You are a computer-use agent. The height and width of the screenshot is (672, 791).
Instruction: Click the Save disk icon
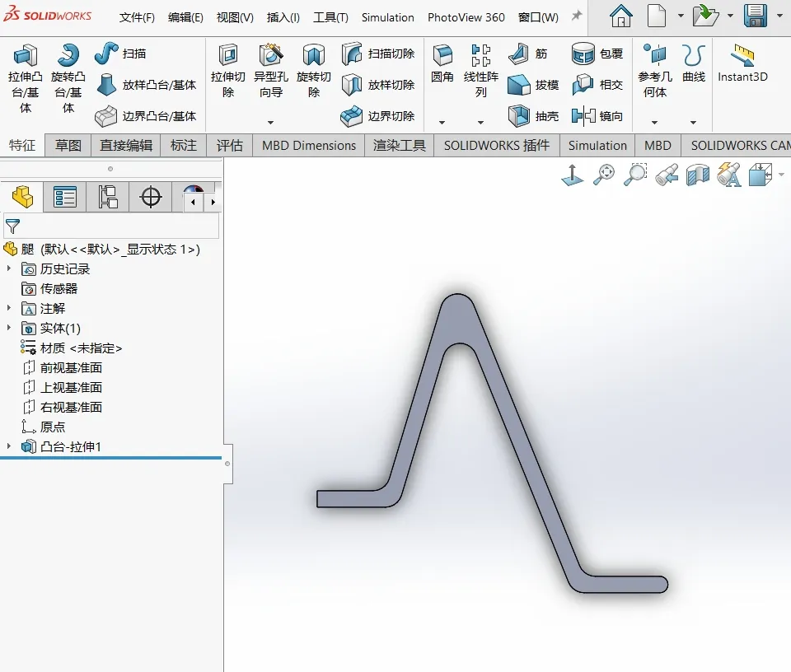coord(756,16)
